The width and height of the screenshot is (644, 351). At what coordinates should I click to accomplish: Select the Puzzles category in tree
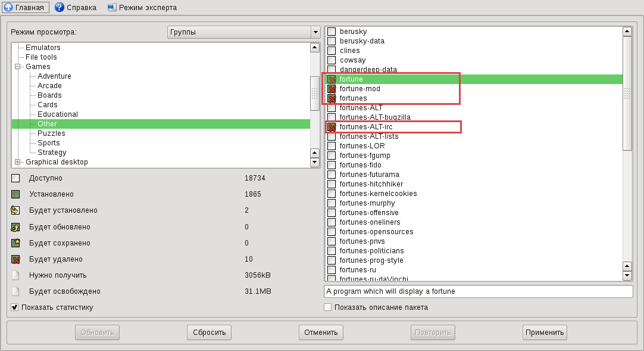click(x=51, y=133)
